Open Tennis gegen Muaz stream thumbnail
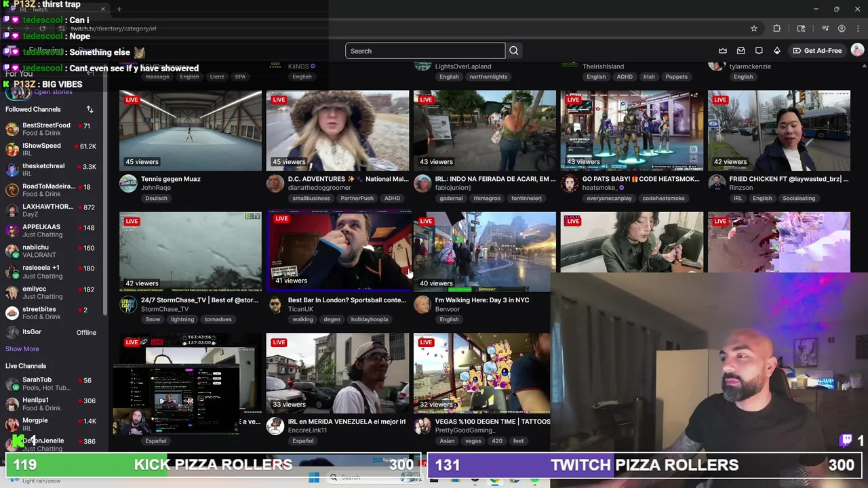868x488 pixels. coord(191,131)
